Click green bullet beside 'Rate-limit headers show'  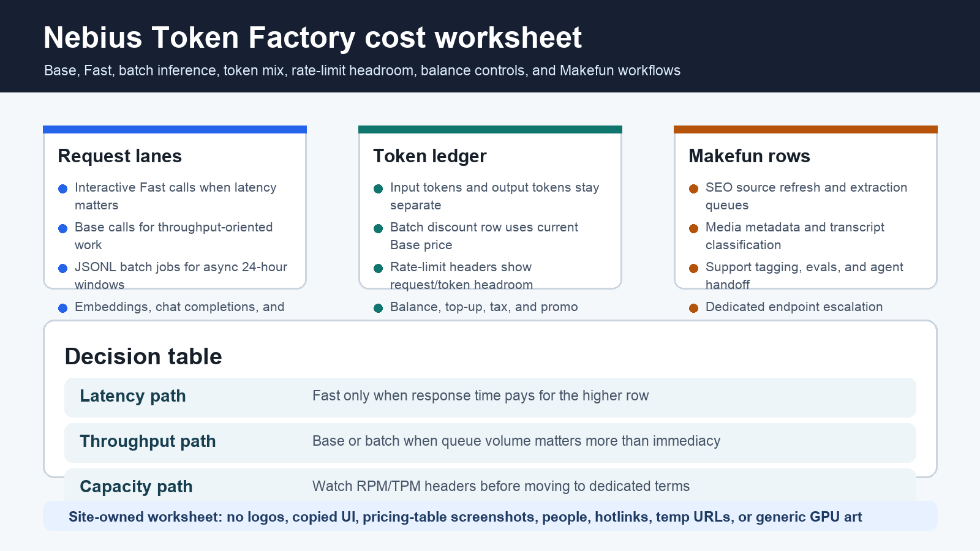[378, 268]
